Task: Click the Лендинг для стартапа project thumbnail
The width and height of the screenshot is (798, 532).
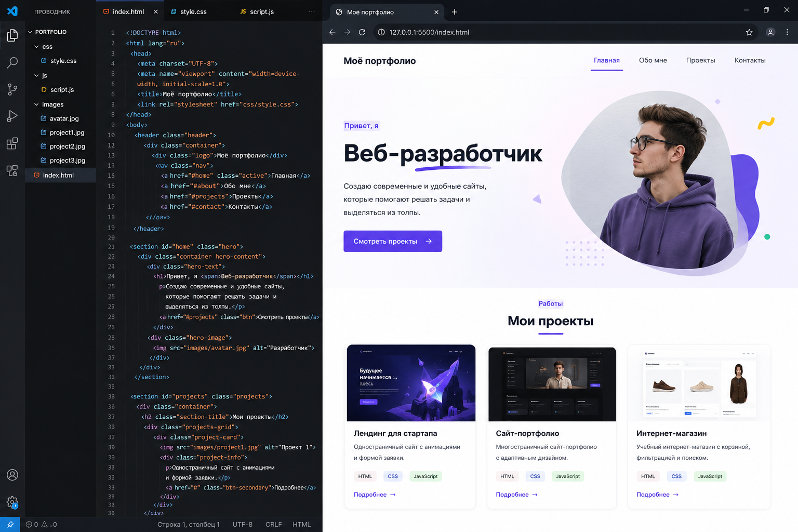Action: 411,383
